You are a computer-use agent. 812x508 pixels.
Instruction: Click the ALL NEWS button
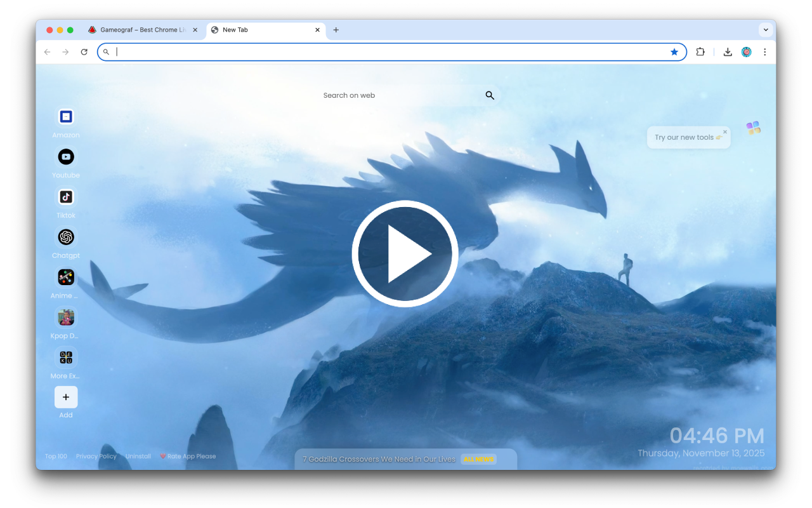(x=479, y=459)
